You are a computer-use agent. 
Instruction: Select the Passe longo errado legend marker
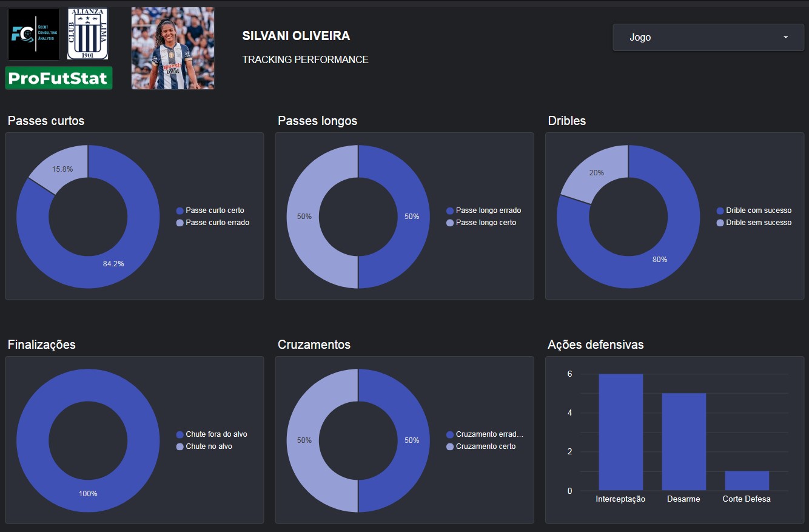[449, 210]
